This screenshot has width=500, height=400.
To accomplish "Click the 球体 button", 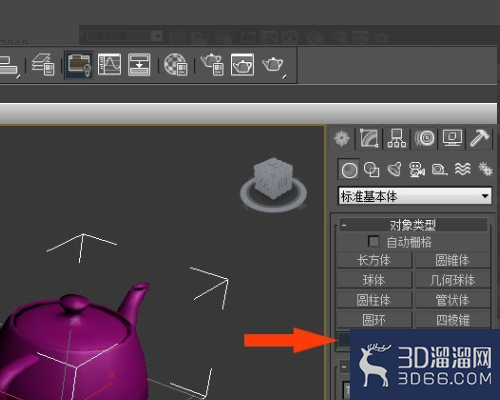I will 374,280.
